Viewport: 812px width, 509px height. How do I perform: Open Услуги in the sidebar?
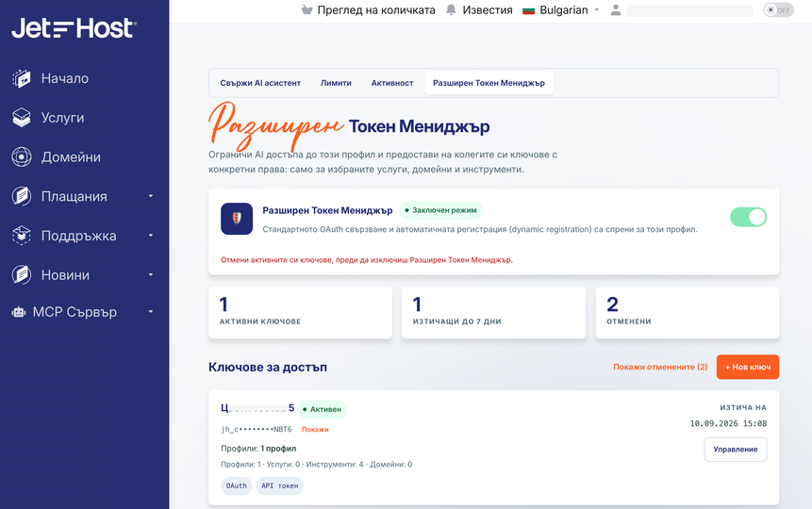(x=62, y=118)
